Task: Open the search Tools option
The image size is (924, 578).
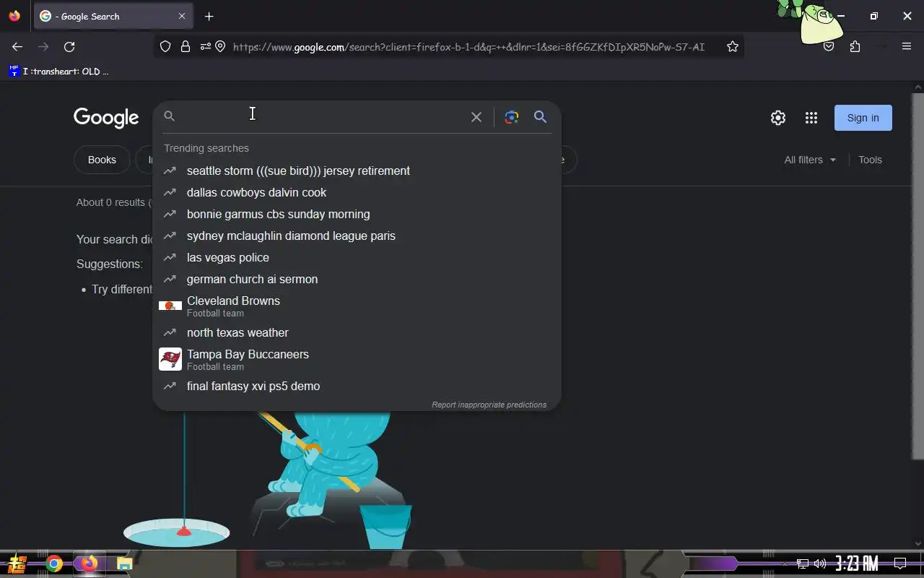Action: coord(870,160)
